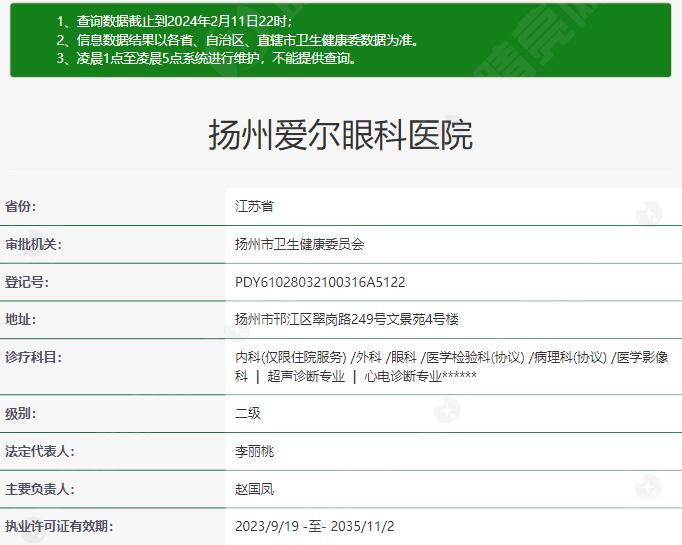Select the notice line about 卫生健康委数据为准
Viewport: 682px width, 545px height.
pyautogui.click(x=237, y=40)
